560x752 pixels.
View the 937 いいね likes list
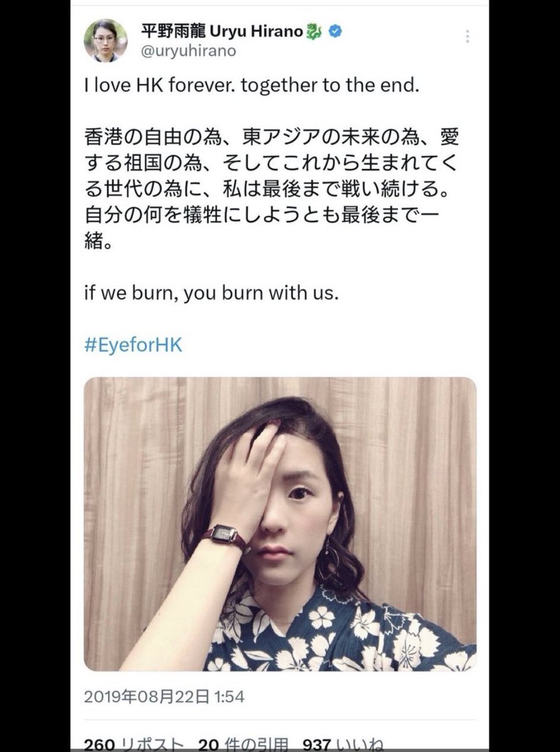343,744
